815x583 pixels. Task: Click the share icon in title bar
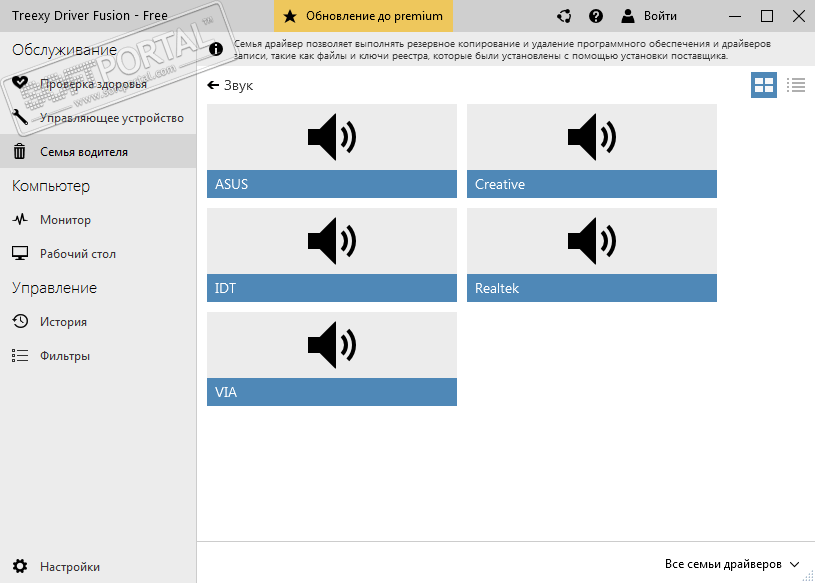point(564,16)
